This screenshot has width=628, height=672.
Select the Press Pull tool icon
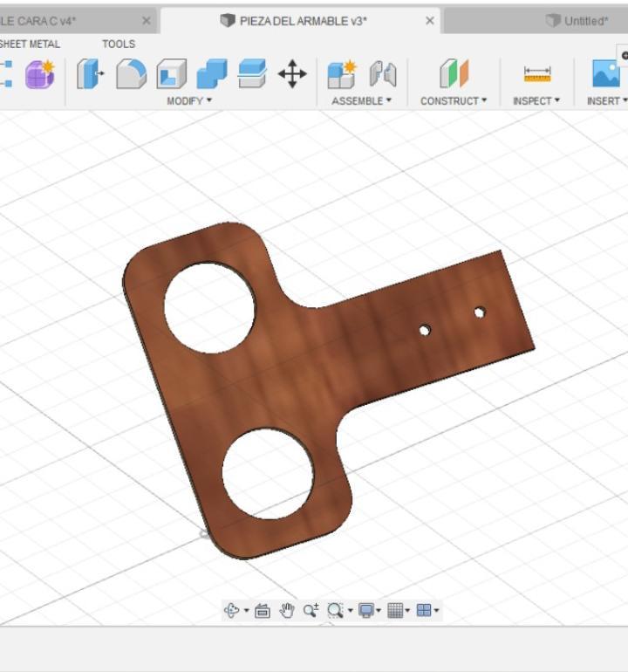pos(90,74)
